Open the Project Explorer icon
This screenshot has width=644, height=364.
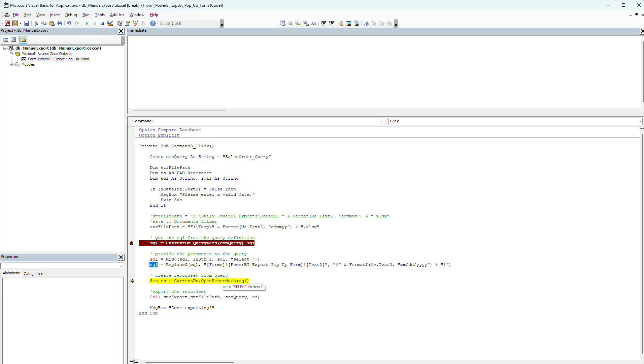[120, 23]
